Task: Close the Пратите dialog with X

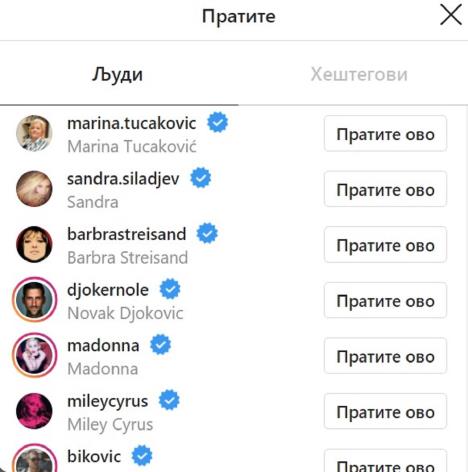Action: (451, 15)
